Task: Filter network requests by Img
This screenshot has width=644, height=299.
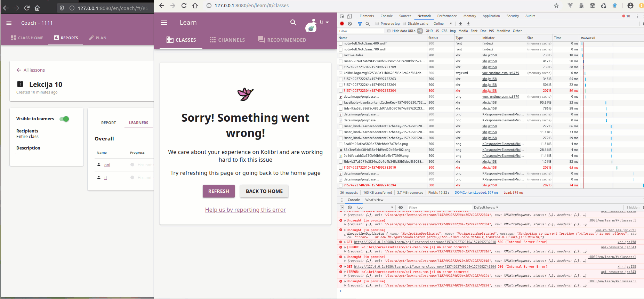Action: [x=453, y=31]
